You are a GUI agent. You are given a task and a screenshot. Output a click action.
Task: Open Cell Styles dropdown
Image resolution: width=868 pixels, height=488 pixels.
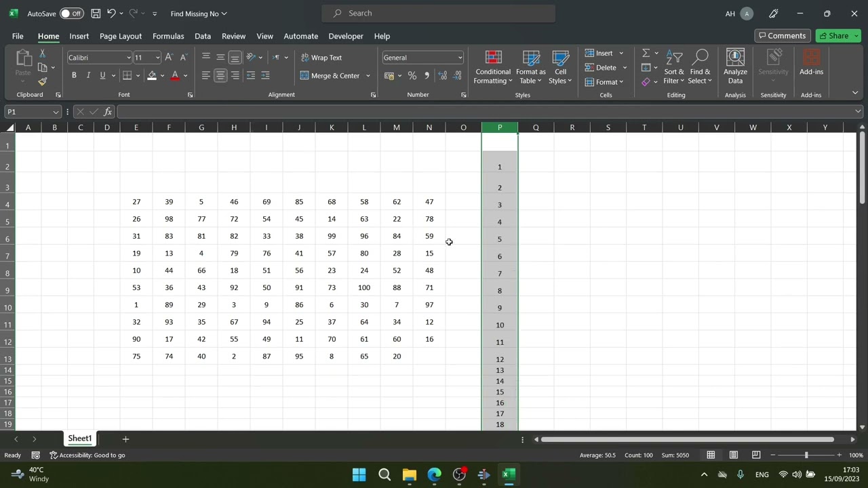pyautogui.click(x=560, y=66)
